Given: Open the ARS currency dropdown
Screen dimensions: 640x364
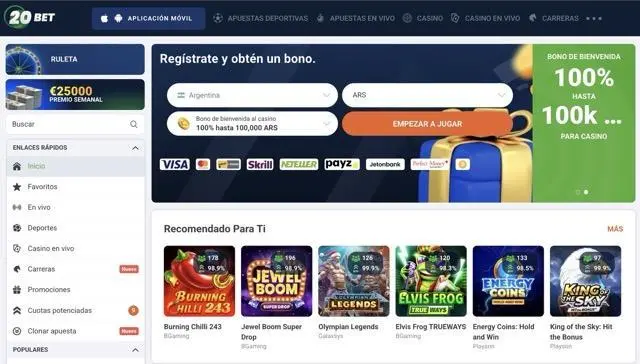Looking at the screenshot, I should (x=427, y=95).
